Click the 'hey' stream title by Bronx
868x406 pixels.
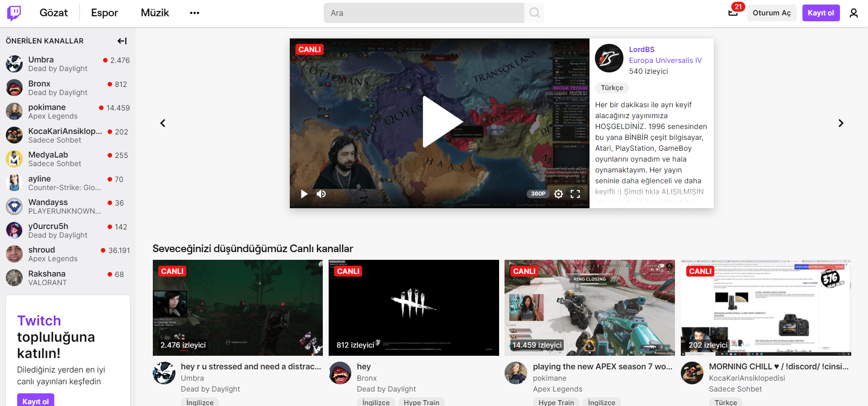pyautogui.click(x=364, y=367)
